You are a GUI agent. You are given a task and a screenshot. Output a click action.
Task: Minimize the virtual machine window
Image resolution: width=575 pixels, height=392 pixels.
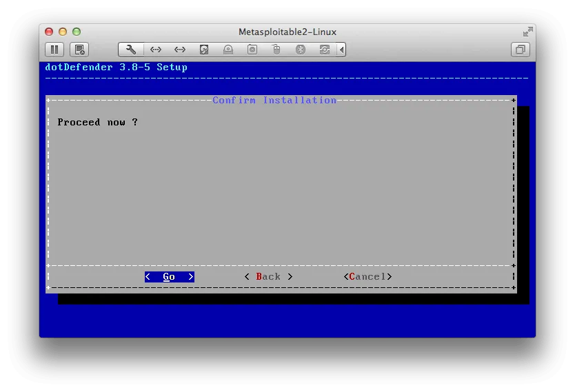(x=63, y=32)
